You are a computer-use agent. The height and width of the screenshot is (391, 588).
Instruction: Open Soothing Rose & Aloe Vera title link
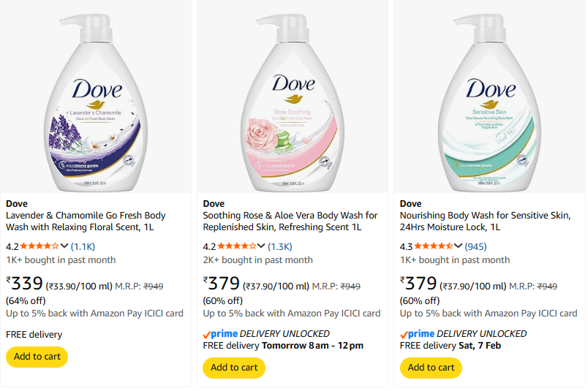290,221
